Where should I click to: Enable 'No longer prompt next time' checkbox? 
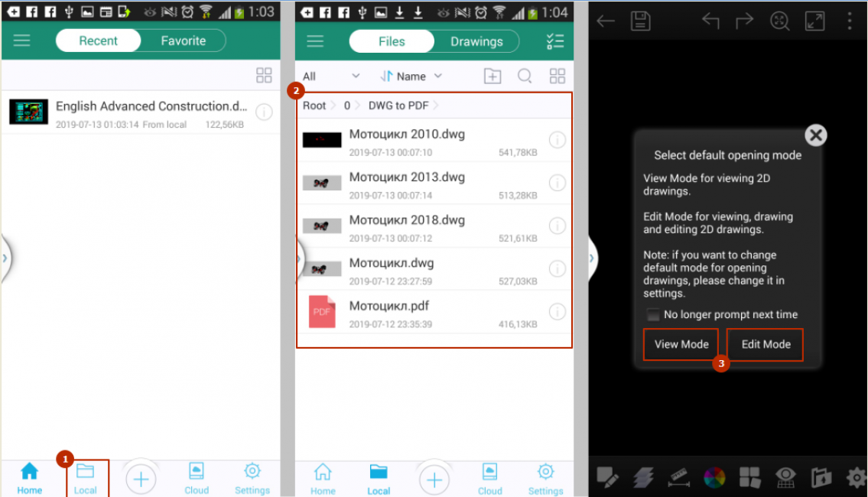(652, 314)
